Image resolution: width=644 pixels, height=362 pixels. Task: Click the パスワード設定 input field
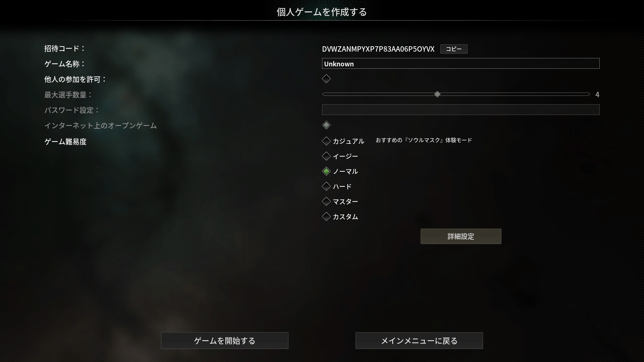[461, 110]
